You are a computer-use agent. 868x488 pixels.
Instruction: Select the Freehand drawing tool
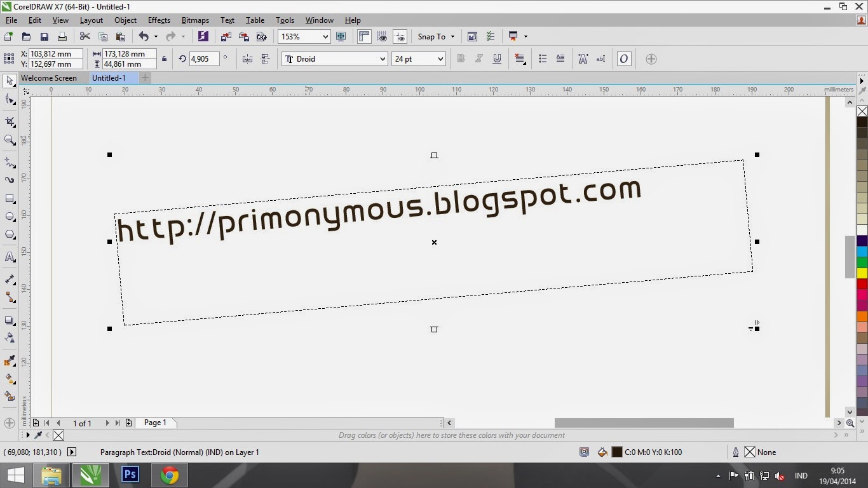click(x=10, y=163)
